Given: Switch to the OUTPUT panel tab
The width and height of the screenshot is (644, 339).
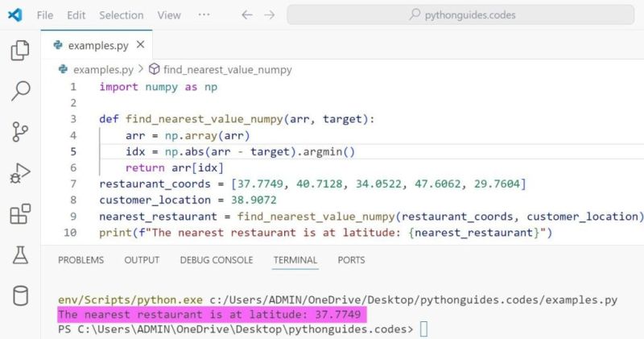Looking at the screenshot, I should pyautogui.click(x=142, y=260).
